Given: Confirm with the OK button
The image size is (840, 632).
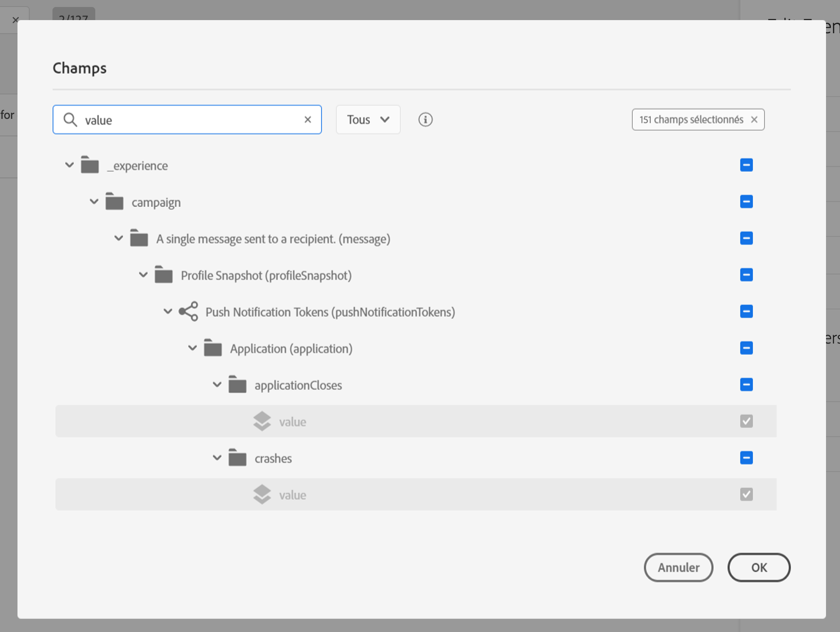Looking at the screenshot, I should point(759,567).
